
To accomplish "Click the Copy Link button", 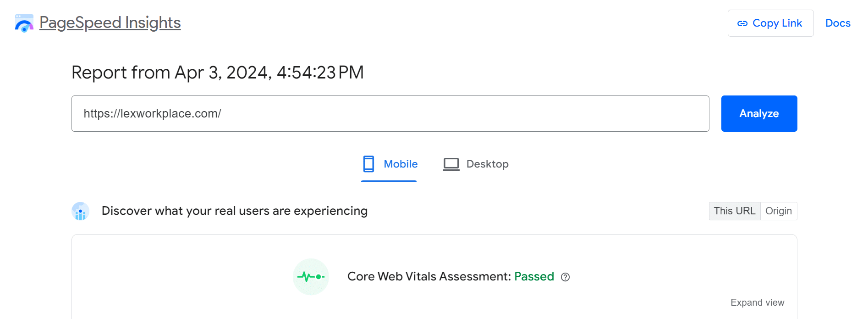I will pos(770,22).
